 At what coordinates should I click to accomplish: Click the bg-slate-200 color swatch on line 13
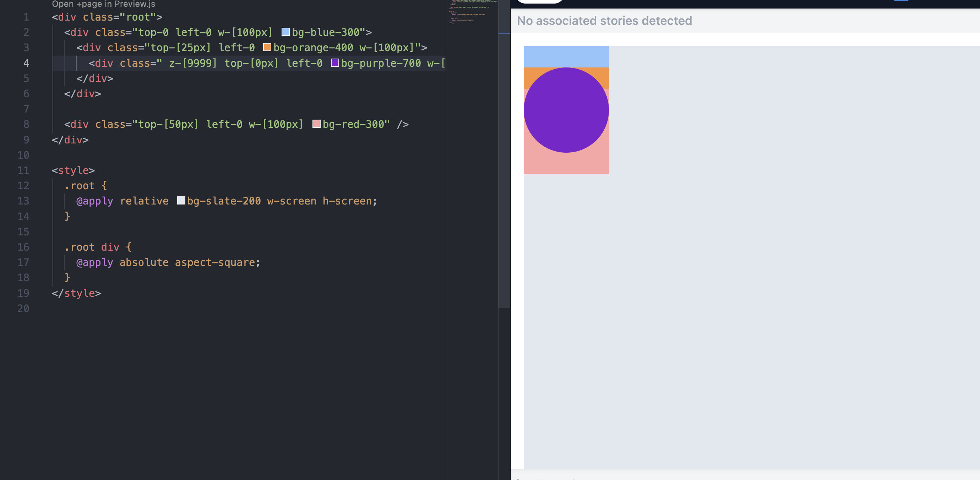(181, 201)
